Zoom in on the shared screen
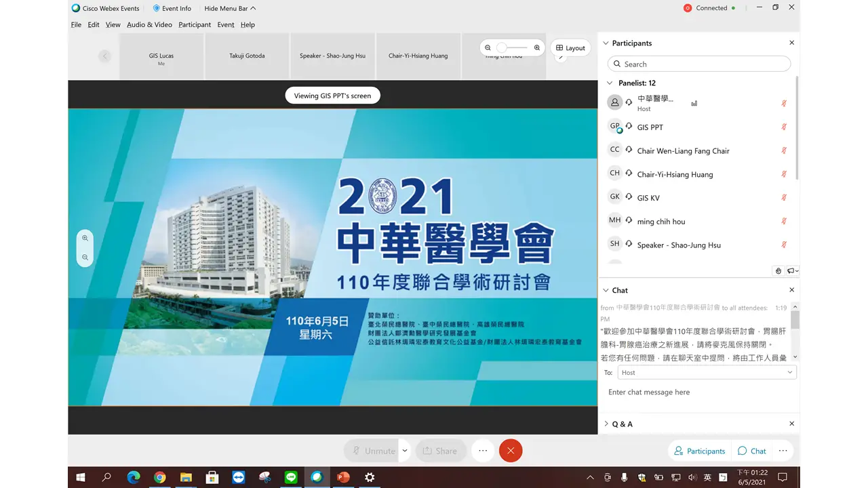Image resolution: width=868 pixels, height=488 pixels. (x=85, y=238)
